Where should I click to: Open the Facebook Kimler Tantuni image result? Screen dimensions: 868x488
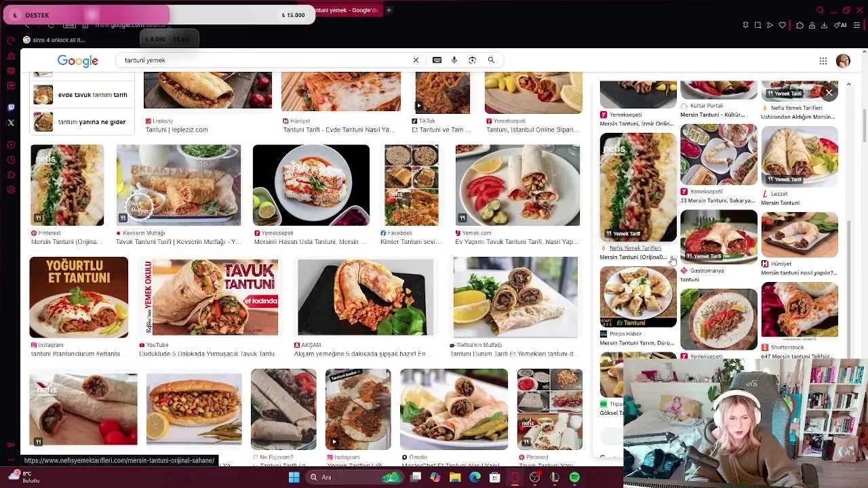pos(412,185)
